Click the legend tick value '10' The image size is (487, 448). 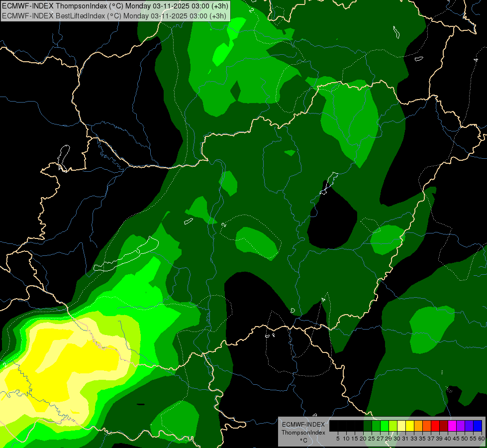(x=346, y=439)
